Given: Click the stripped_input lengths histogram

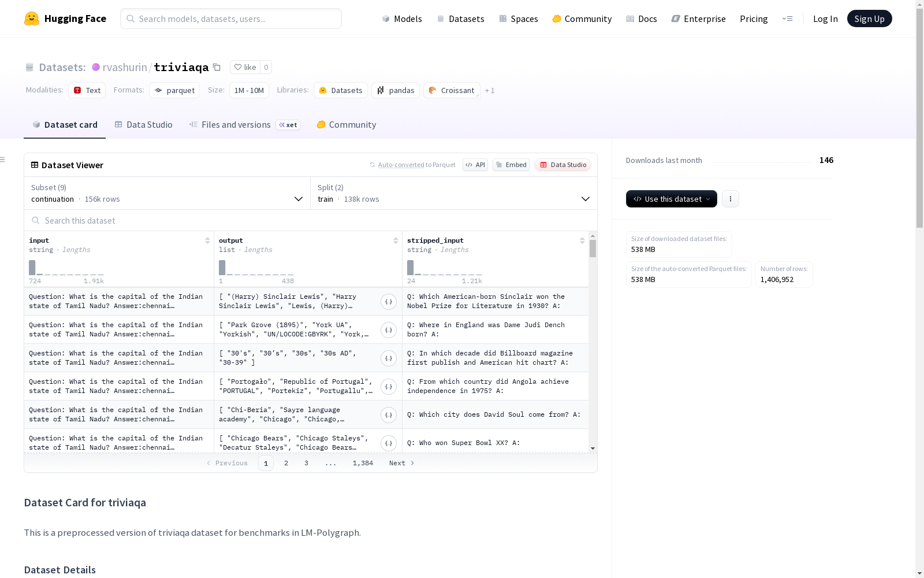Looking at the screenshot, I should 445,268.
